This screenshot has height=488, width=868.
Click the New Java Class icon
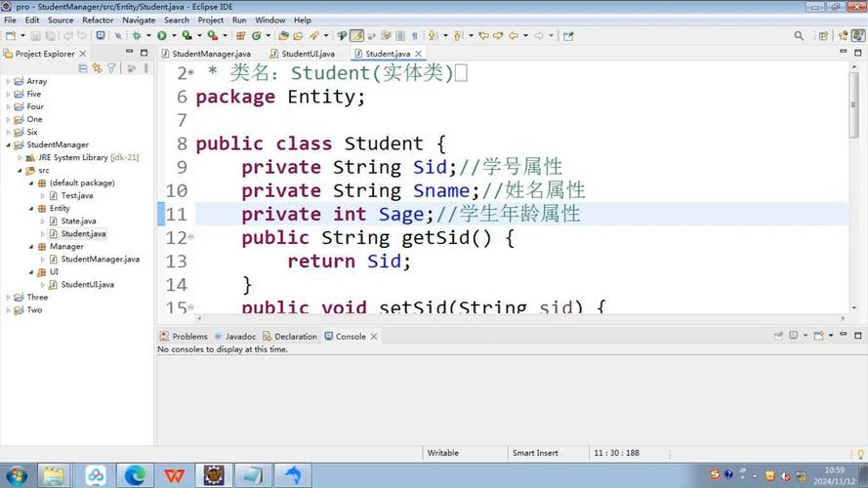pos(257,36)
